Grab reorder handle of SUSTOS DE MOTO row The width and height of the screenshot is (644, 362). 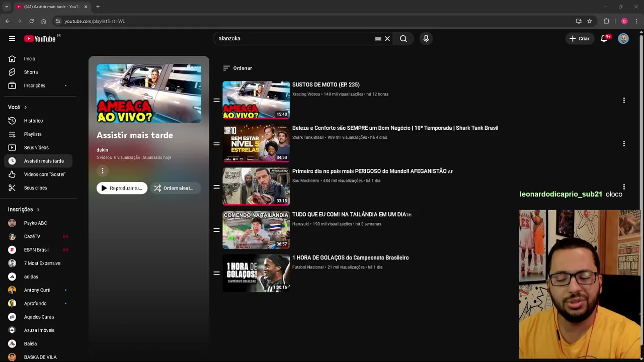(216, 101)
